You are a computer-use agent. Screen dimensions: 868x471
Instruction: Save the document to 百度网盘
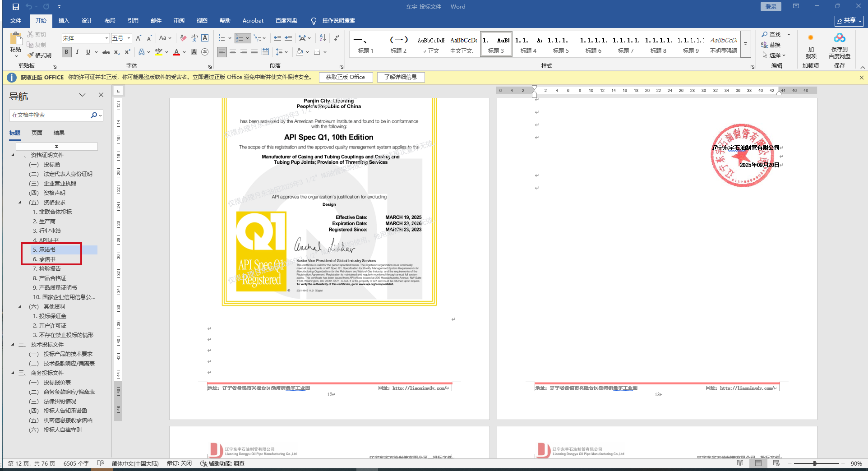[839, 46]
